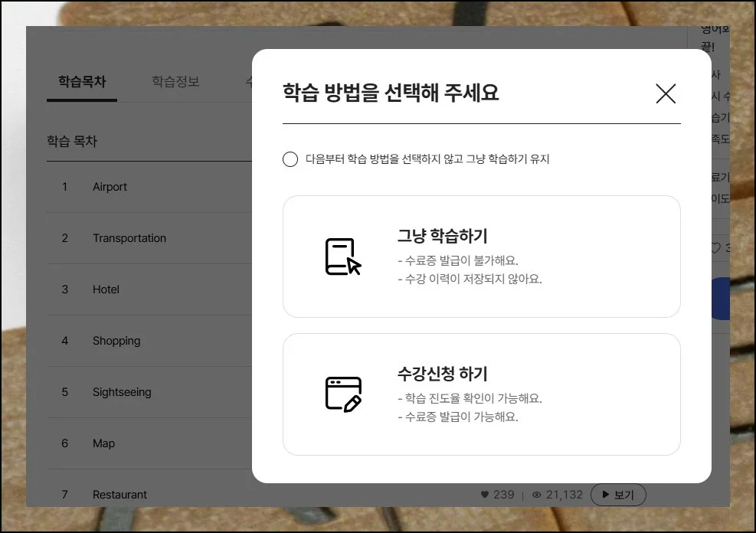Click the eye icon beside 21,132 views

[x=536, y=495]
